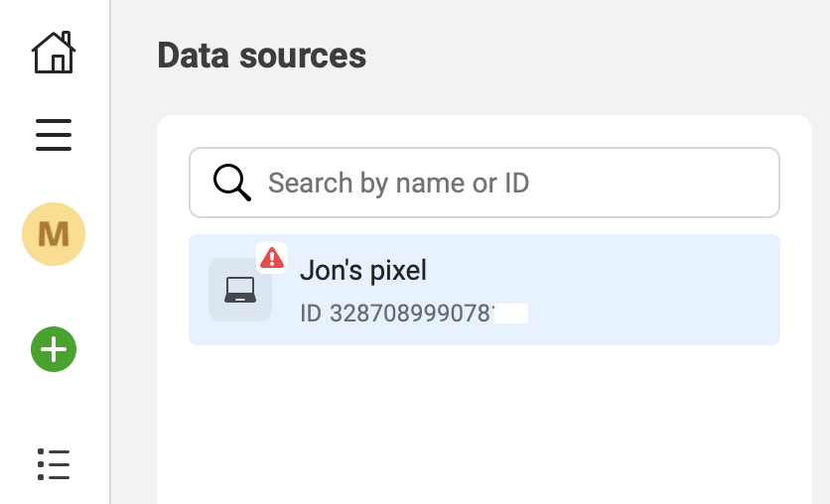Select the Jon's pixel name text

tap(363, 270)
